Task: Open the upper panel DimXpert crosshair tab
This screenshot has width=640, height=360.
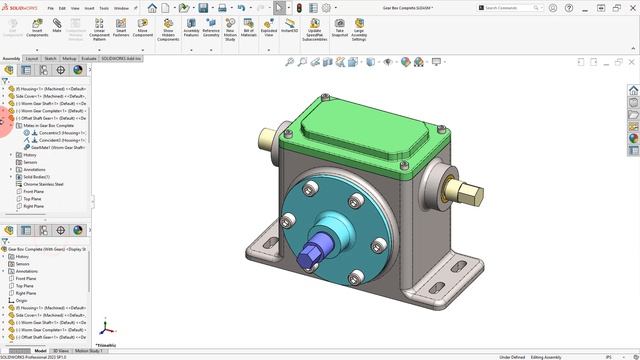Action: point(60,70)
